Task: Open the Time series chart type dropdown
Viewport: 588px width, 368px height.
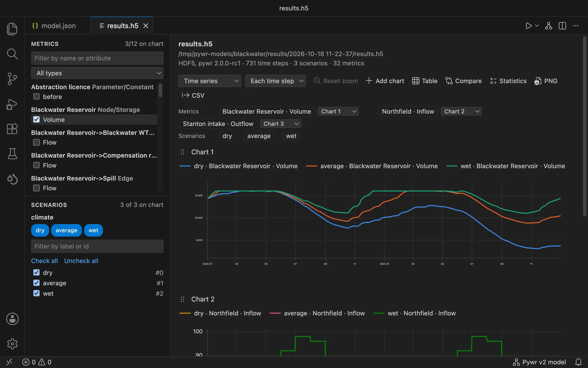Action: point(209,81)
